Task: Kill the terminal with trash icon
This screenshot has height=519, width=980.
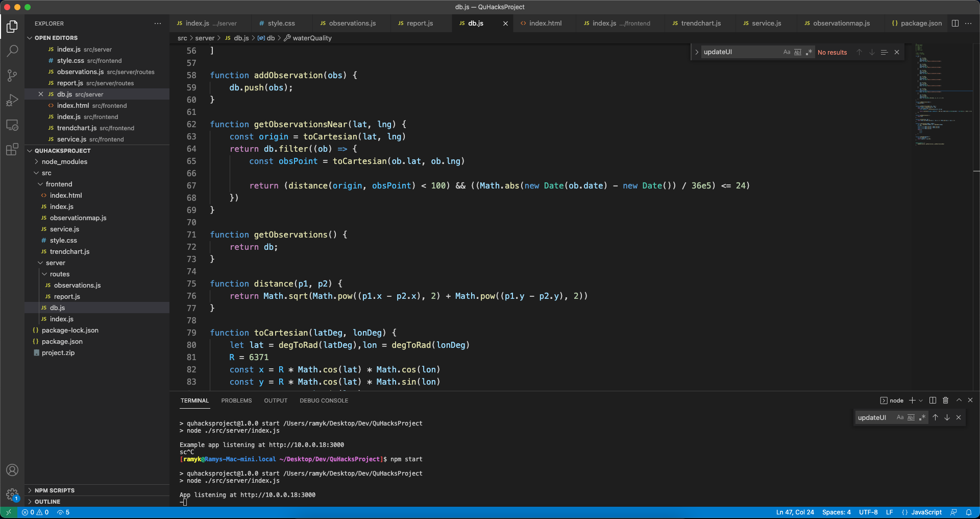Action: [945, 400]
